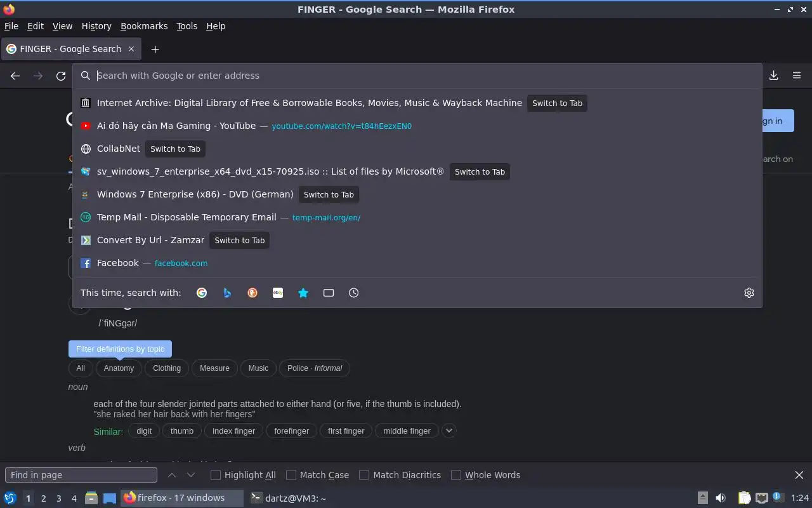
Task: Open the View menu
Action: [x=62, y=26]
